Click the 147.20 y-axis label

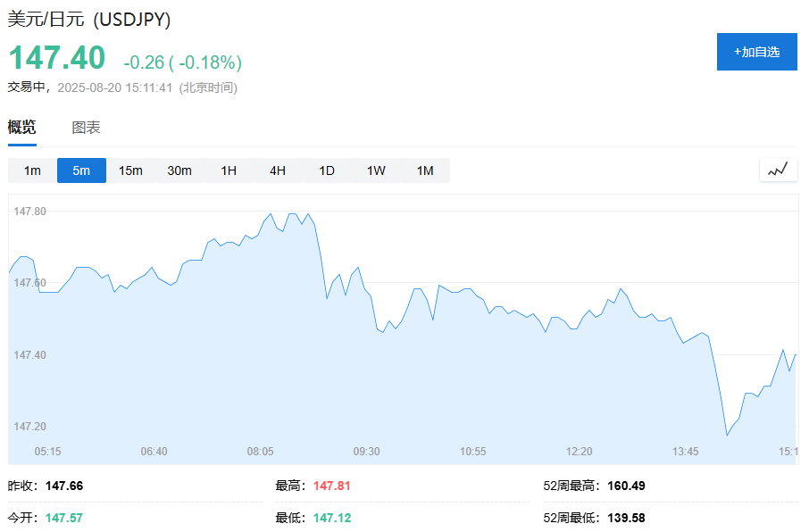pos(30,426)
